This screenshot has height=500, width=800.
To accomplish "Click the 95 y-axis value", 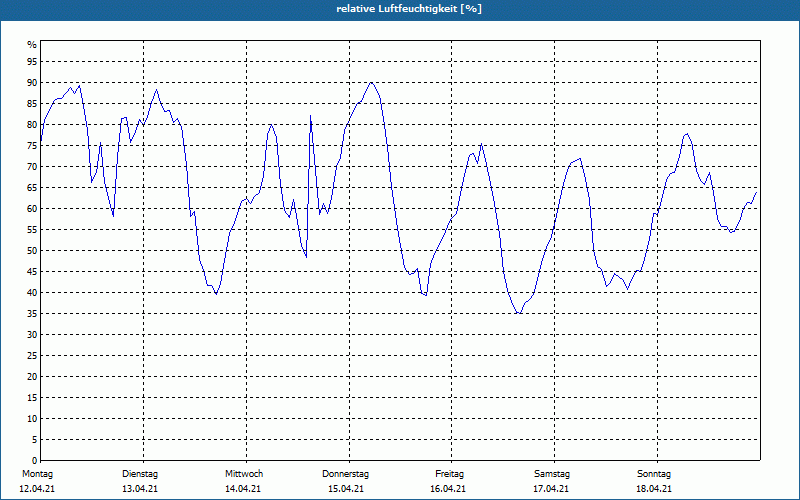I will (32, 62).
